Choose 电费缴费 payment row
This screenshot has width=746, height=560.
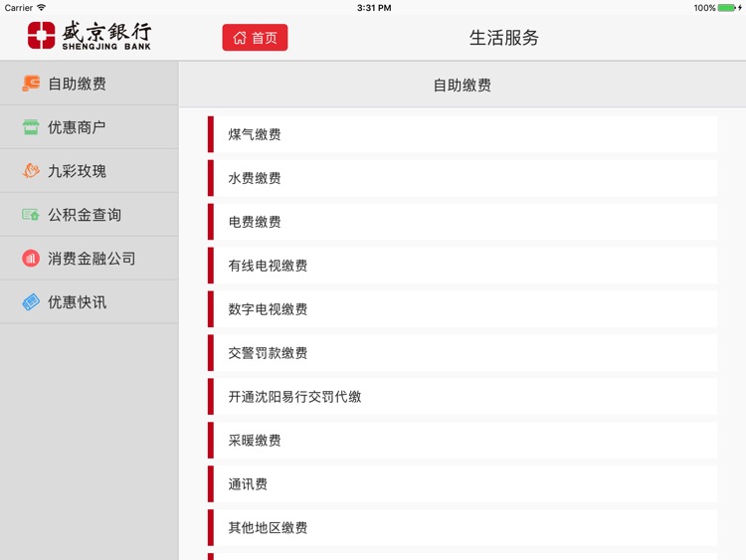tap(463, 222)
